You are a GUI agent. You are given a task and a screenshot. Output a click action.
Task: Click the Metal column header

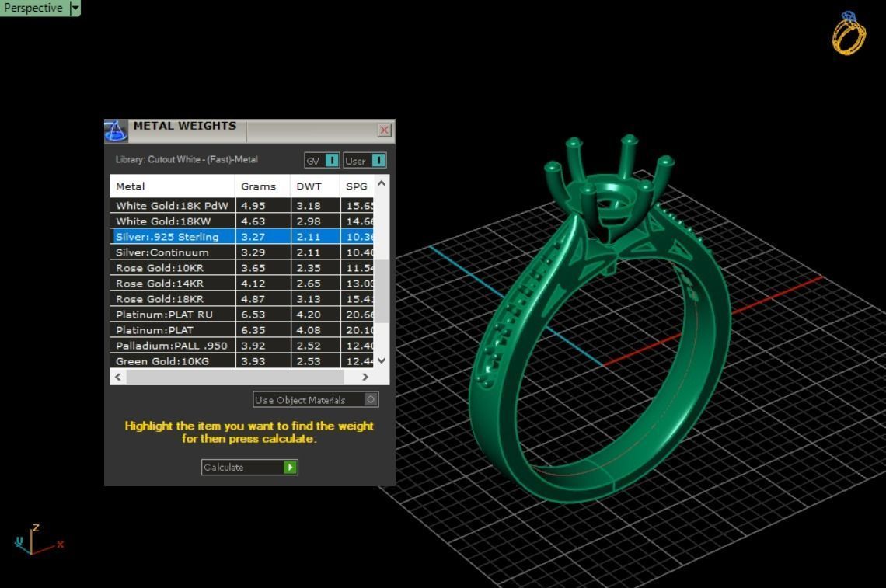coord(173,186)
